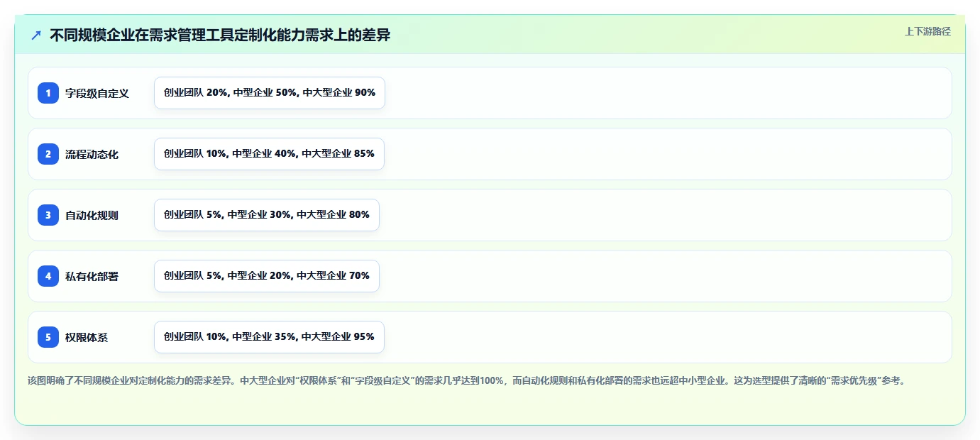Click the arrow icon beside the title
Screen dimensions: 980x440
(x=36, y=35)
